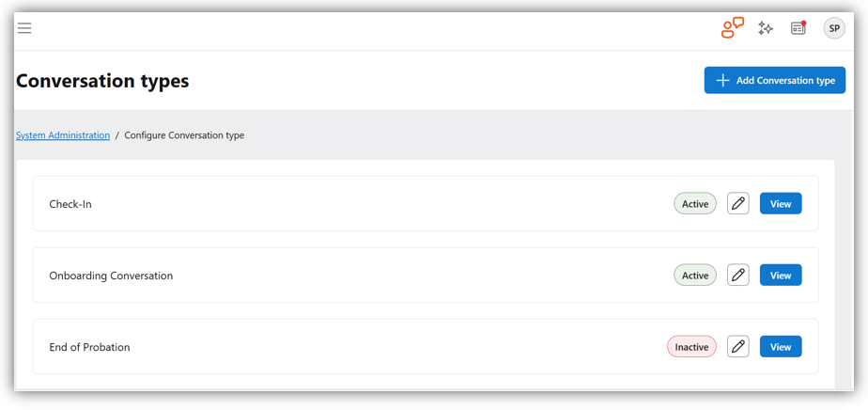View the End of Probation type

point(781,347)
